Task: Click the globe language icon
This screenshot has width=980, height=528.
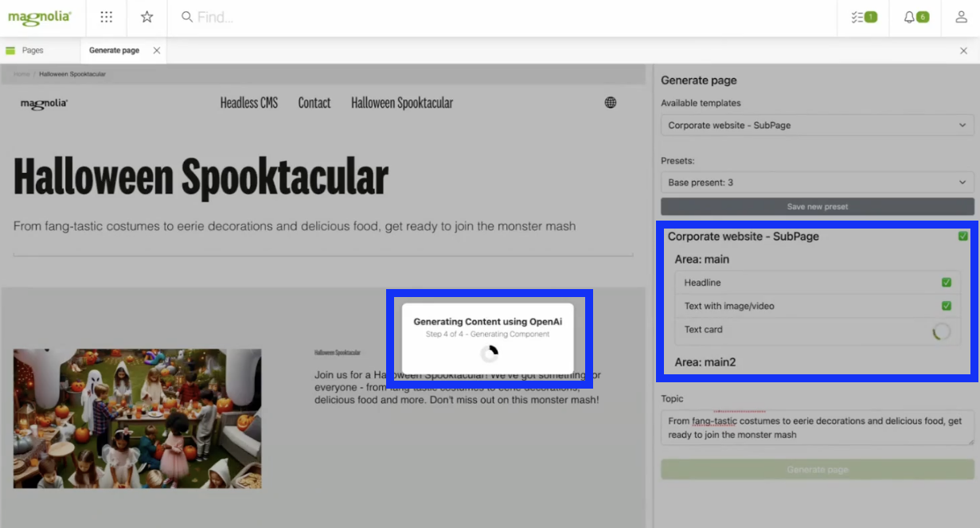Action: (x=611, y=103)
